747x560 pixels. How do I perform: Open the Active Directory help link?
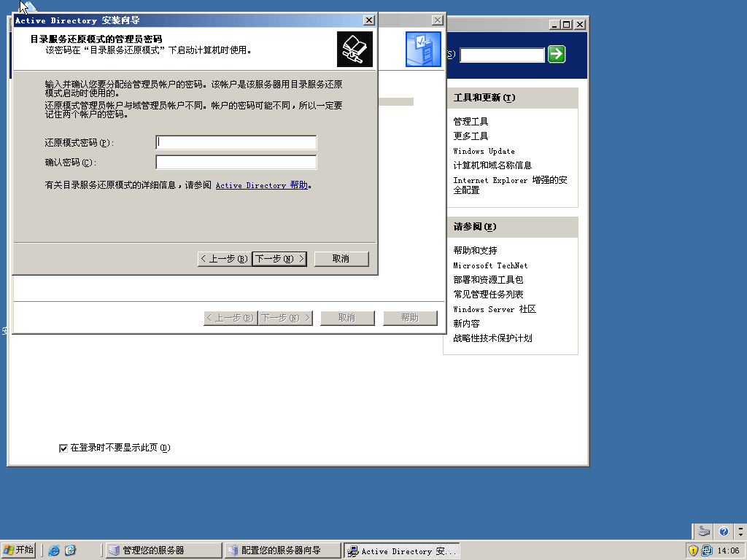(x=261, y=185)
